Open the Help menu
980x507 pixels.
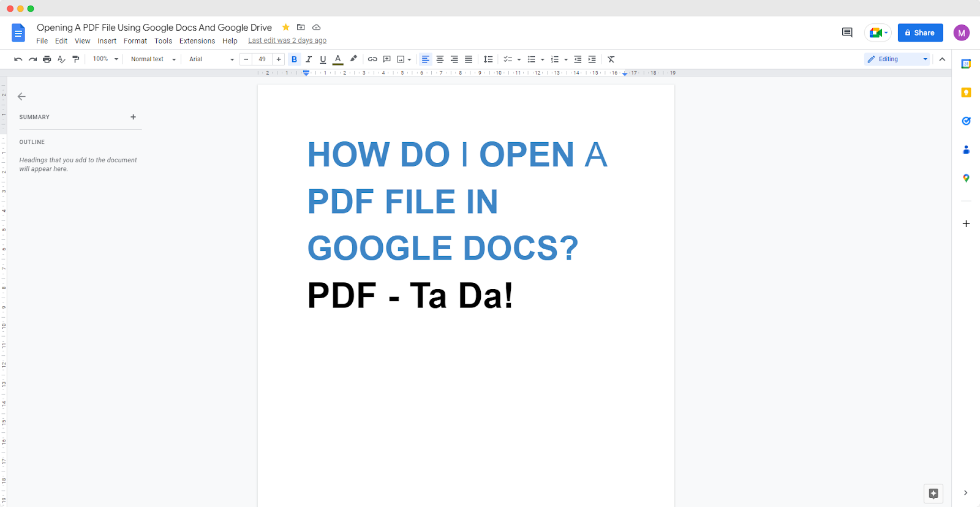230,41
